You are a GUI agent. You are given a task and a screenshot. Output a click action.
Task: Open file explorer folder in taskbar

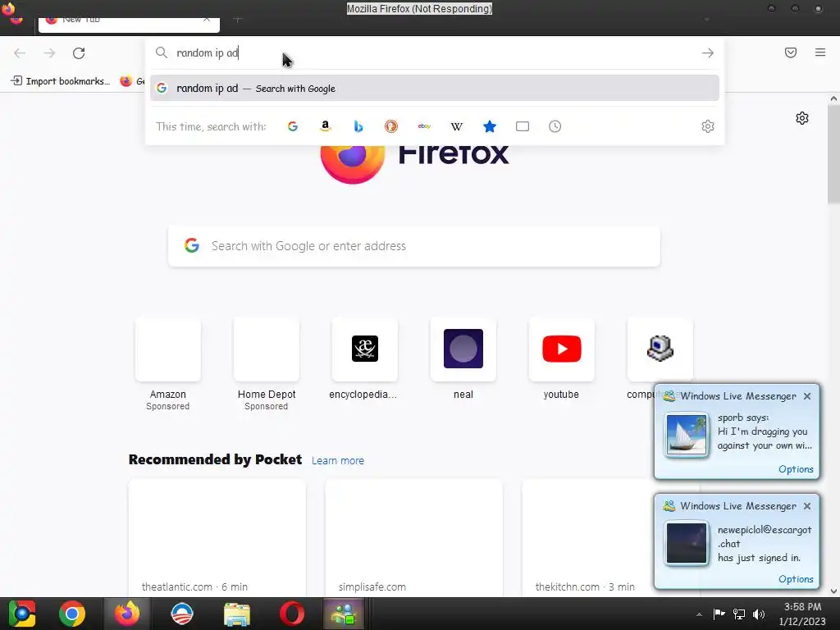pos(236,614)
